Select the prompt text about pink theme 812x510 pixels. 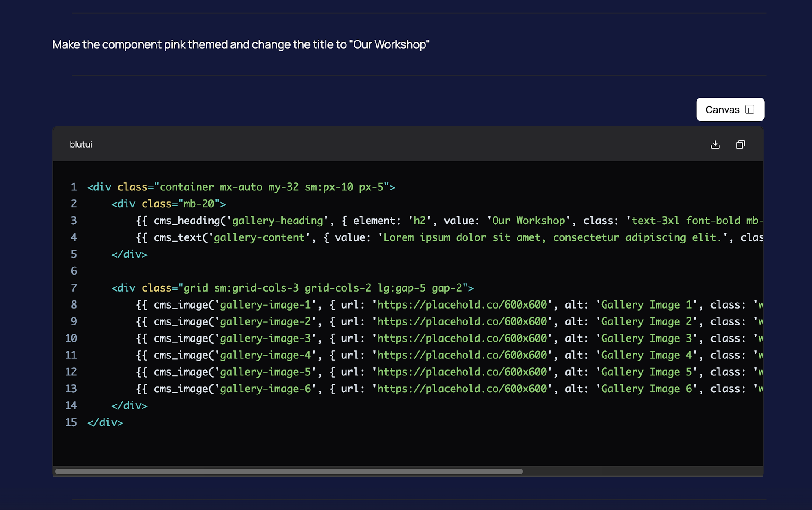[x=241, y=44]
